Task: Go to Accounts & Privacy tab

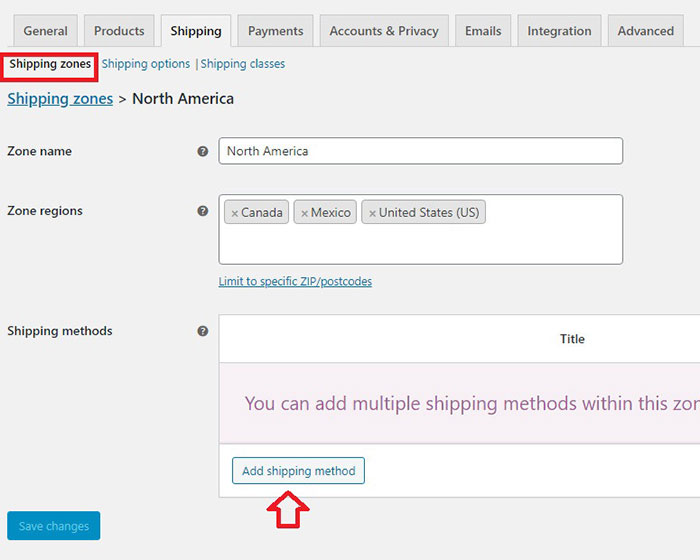Action: click(384, 31)
